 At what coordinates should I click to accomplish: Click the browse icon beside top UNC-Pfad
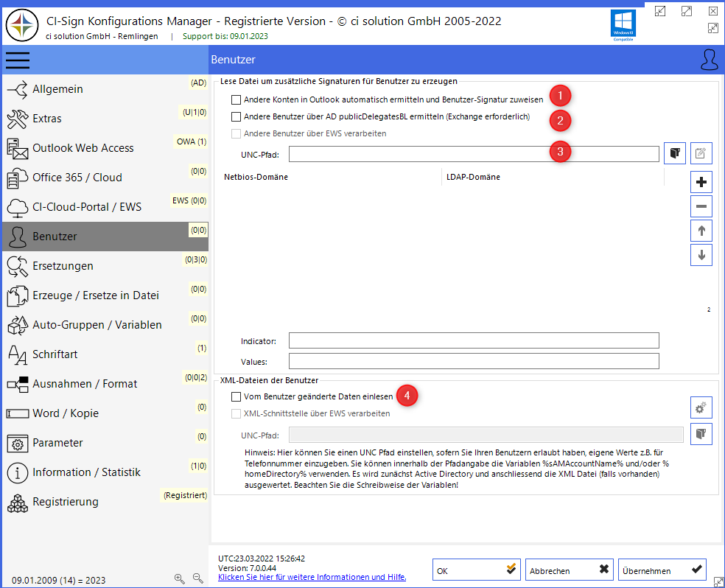click(674, 153)
